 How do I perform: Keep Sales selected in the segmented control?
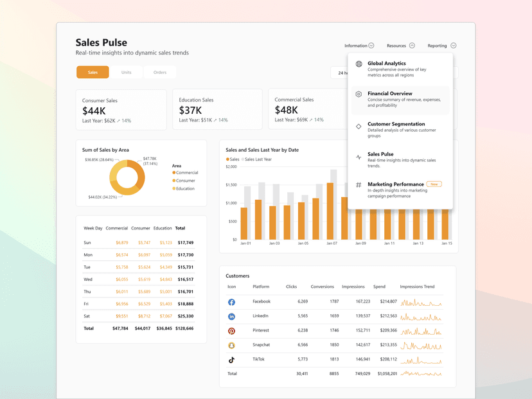click(x=93, y=72)
